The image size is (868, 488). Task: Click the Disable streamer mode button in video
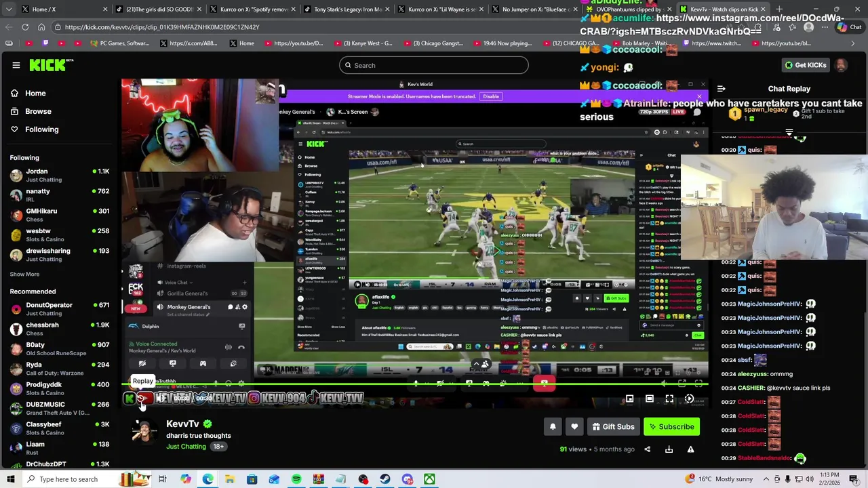[491, 96]
